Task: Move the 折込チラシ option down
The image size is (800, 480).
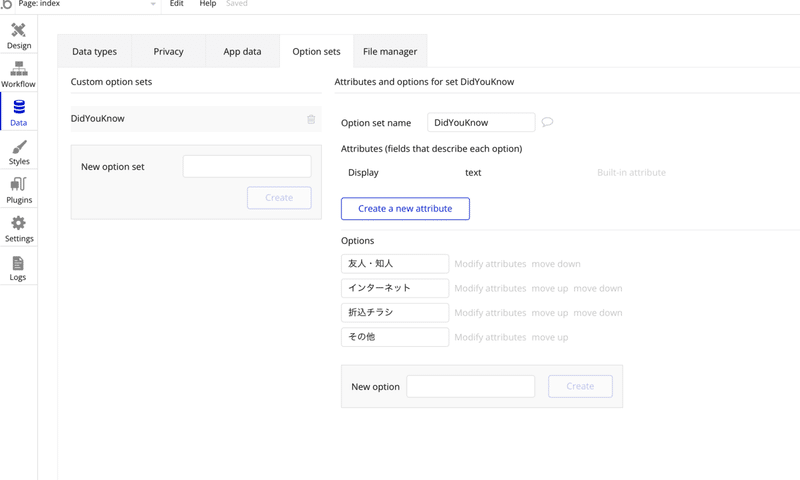Action: pyautogui.click(x=598, y=313)
